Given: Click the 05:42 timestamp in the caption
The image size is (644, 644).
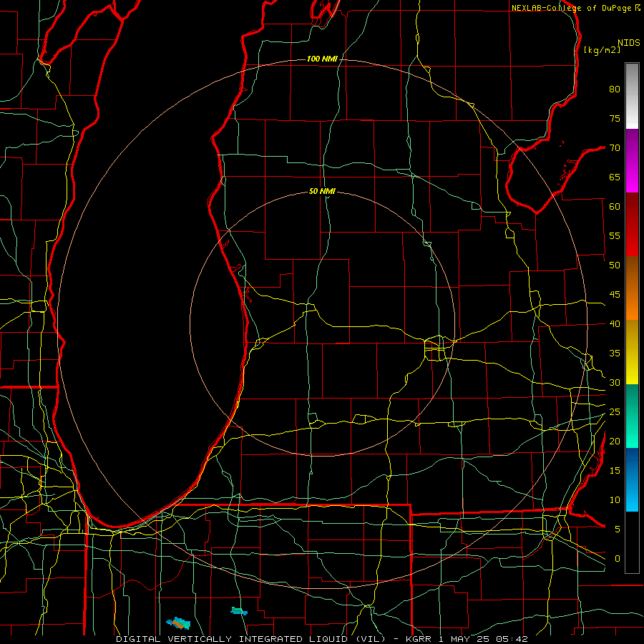Looking at the screenshot, I should (x=511, y=639).
